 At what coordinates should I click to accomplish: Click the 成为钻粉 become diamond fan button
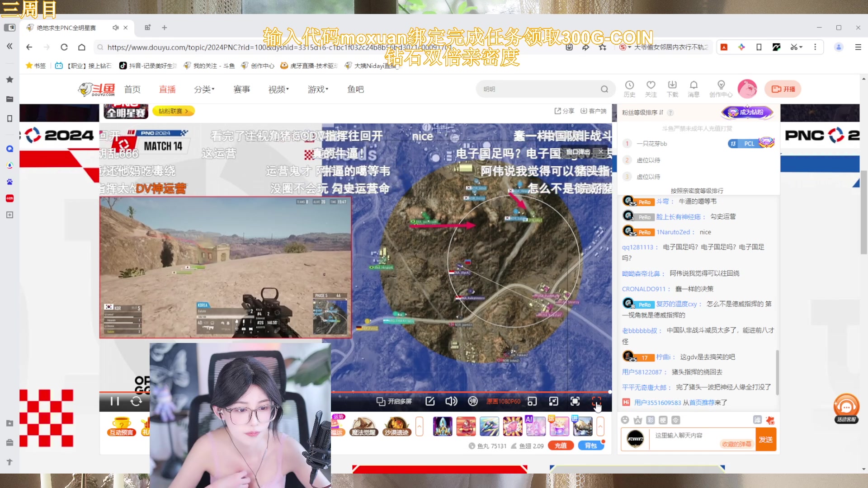pos(748,112)
